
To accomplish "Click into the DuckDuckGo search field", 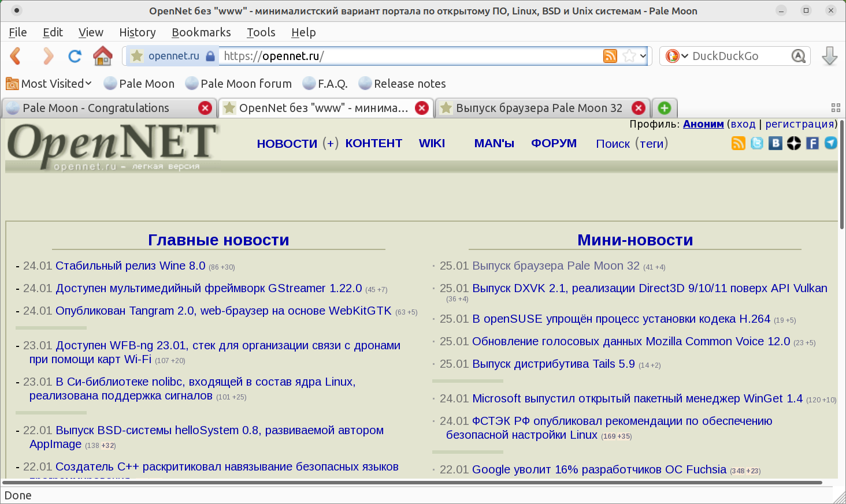I will (737, 56).
